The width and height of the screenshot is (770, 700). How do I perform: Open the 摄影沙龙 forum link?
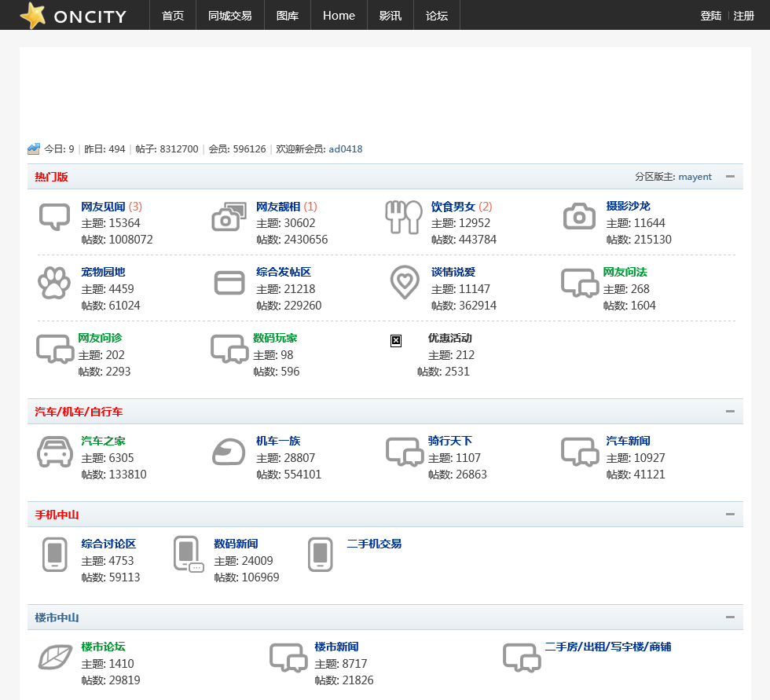coord(628,206)
